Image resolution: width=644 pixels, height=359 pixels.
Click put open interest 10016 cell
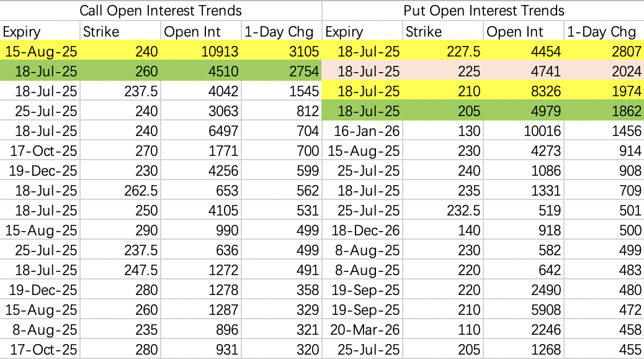pyautogui.click(x=523, y=131)
